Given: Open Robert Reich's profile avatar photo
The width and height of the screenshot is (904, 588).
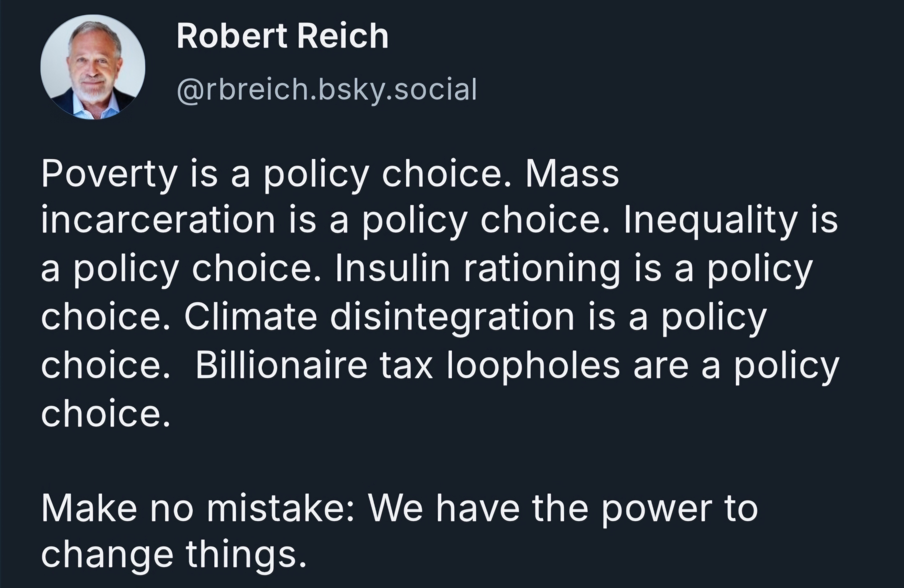Looking at the screenshot, I should pos(93,67).
